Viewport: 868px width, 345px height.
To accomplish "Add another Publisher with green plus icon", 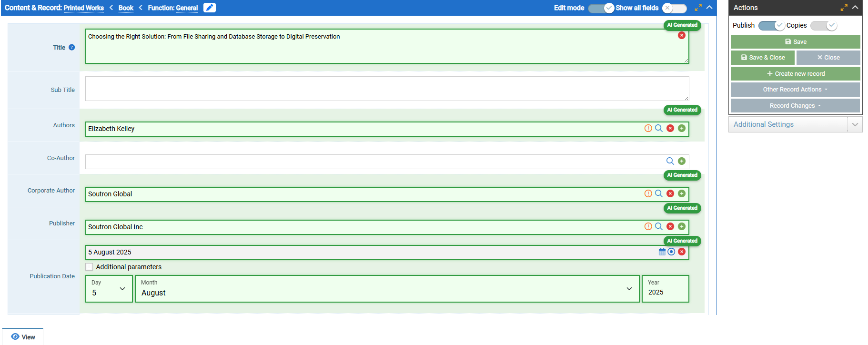I will [x=682, y=226].
